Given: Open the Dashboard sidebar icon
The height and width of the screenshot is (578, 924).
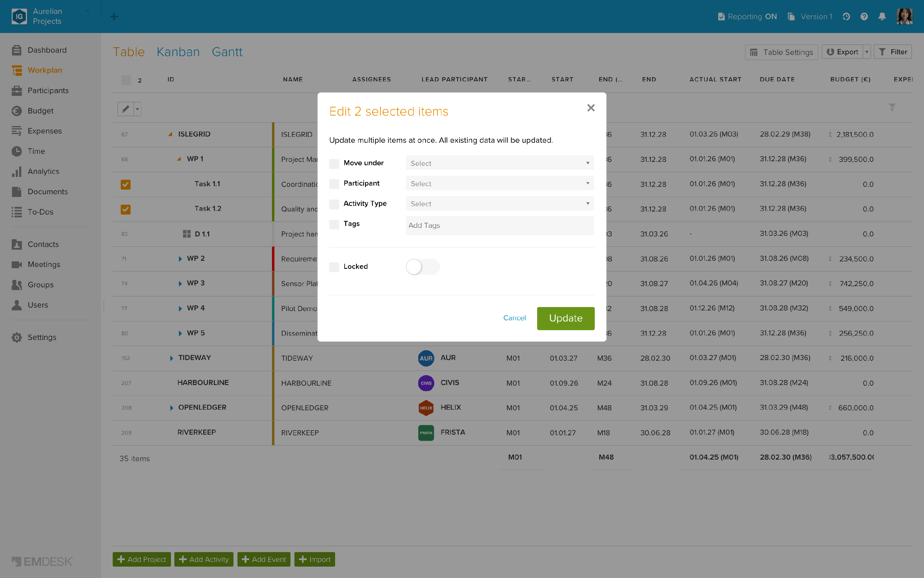Looking at the screenshot, I should pos(16,50).
